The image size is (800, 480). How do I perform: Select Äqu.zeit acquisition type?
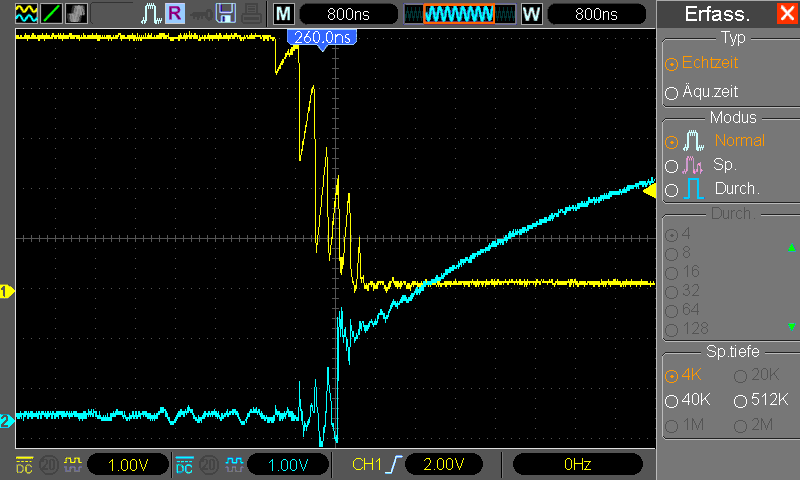702,92
